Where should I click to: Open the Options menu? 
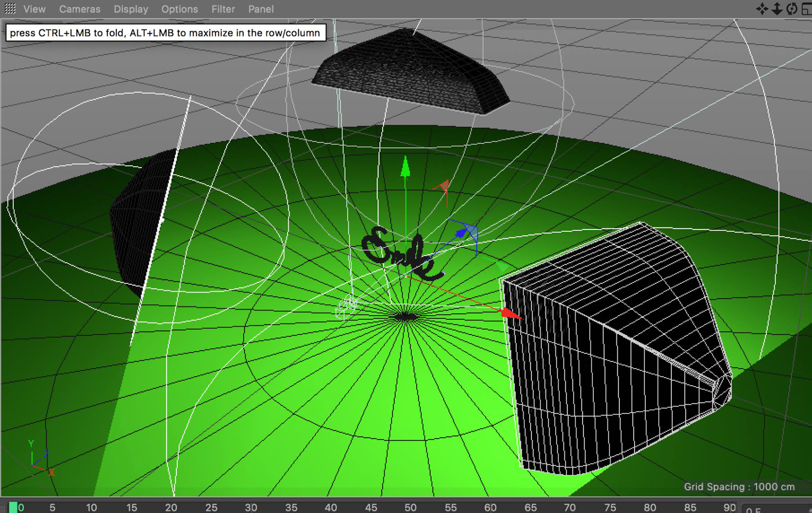[x=179, y=9]
